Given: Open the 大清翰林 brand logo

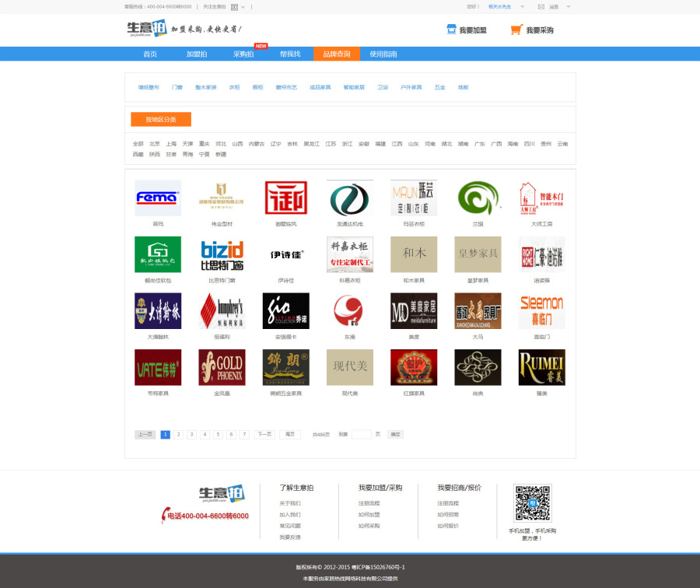Looking at the screenshot, I should [x=158, y=311].
